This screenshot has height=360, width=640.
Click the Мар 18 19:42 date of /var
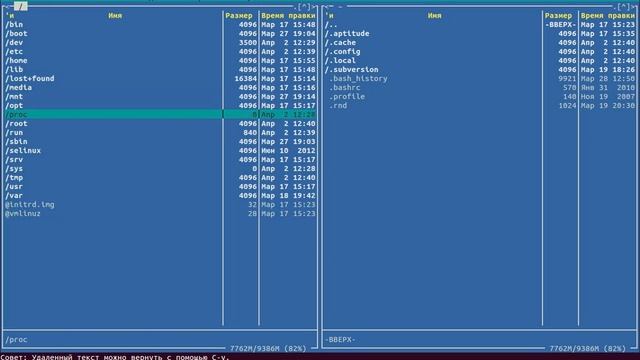tap(288, 196)
